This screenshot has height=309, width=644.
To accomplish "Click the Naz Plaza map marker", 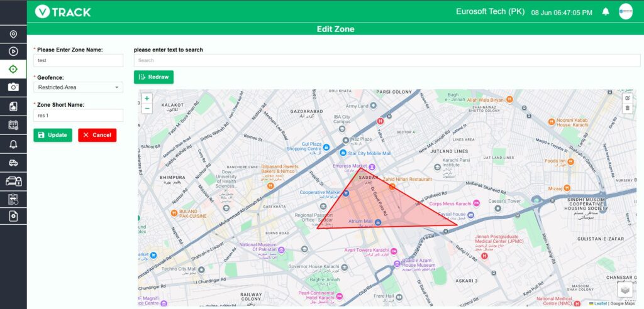I will click(347, 140).
